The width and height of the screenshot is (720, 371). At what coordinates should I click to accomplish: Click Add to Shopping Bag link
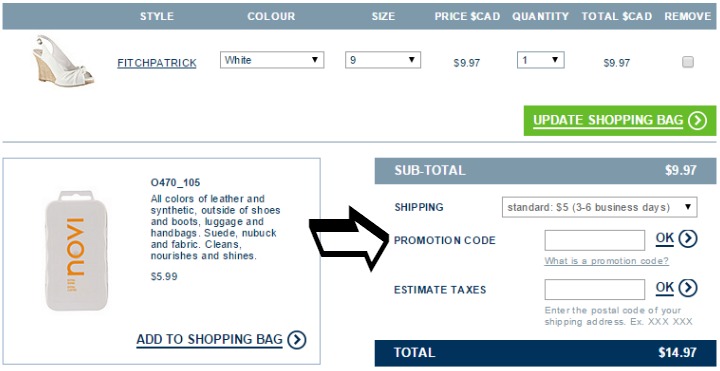pyautogui.click(x=209, y=340)
